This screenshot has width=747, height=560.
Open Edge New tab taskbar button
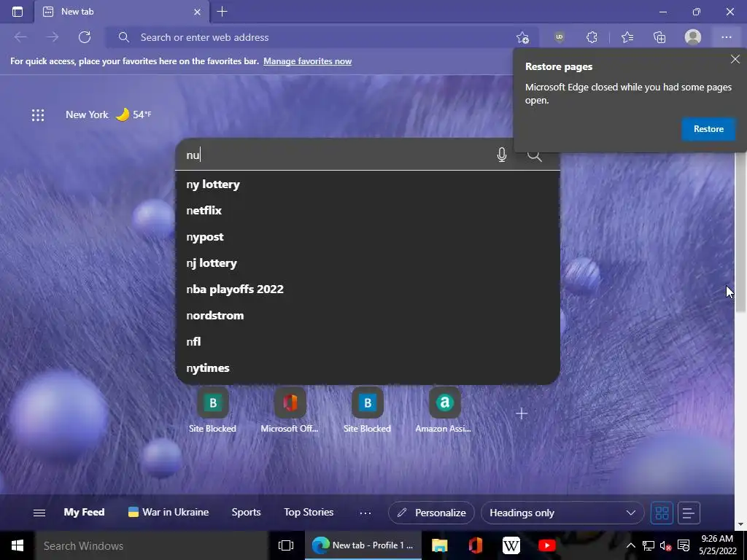coord(363,545)
